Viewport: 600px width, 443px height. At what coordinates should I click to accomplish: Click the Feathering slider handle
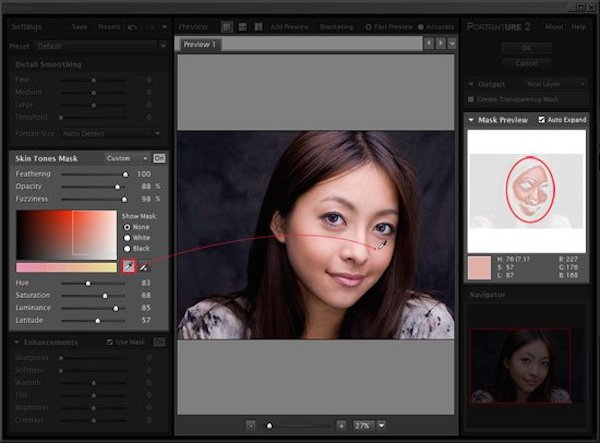click(125, 174)
